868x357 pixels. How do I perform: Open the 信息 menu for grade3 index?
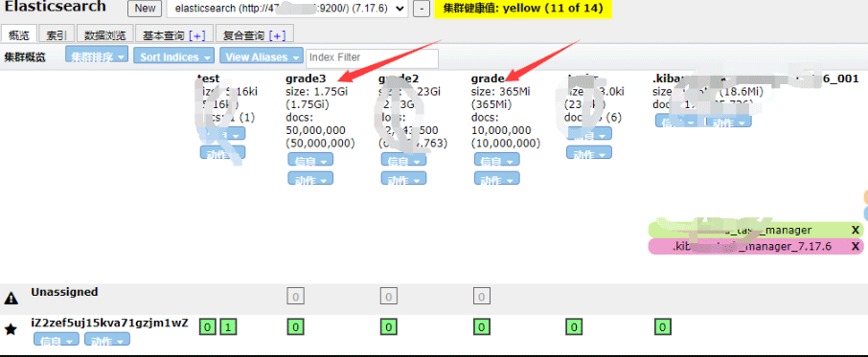[x=310, y=160]
